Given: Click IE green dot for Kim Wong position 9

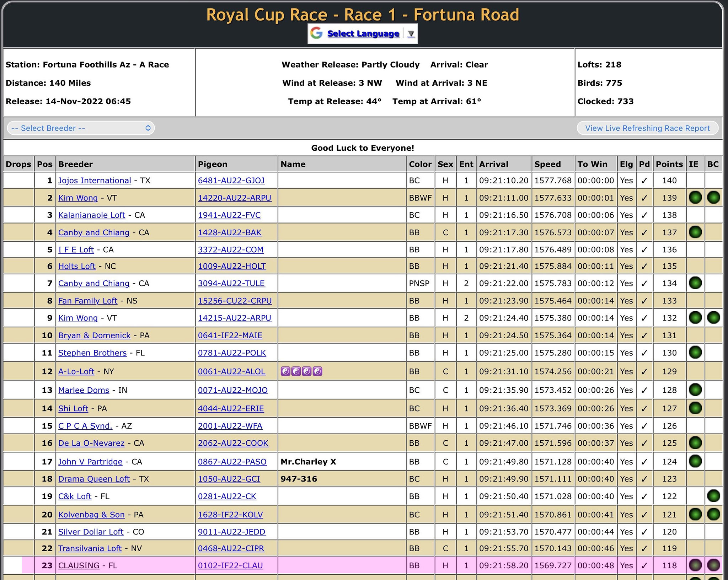Looking at the screenshot, I should [695, 318].
